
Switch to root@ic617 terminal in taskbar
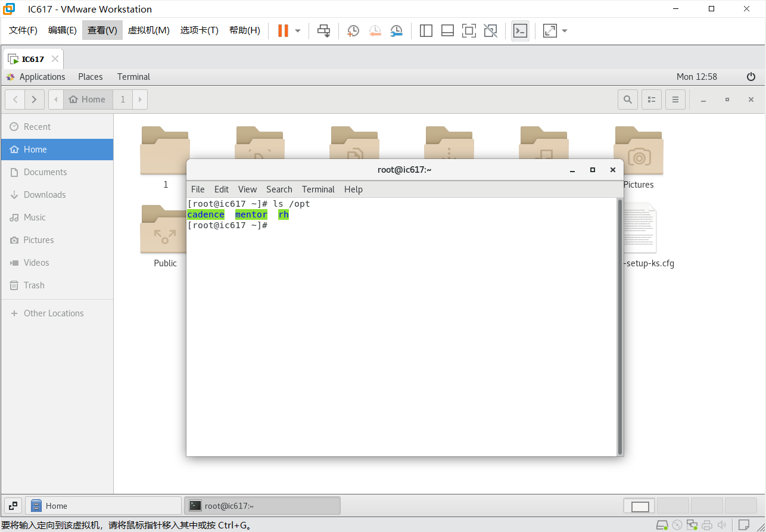point(262,506)
